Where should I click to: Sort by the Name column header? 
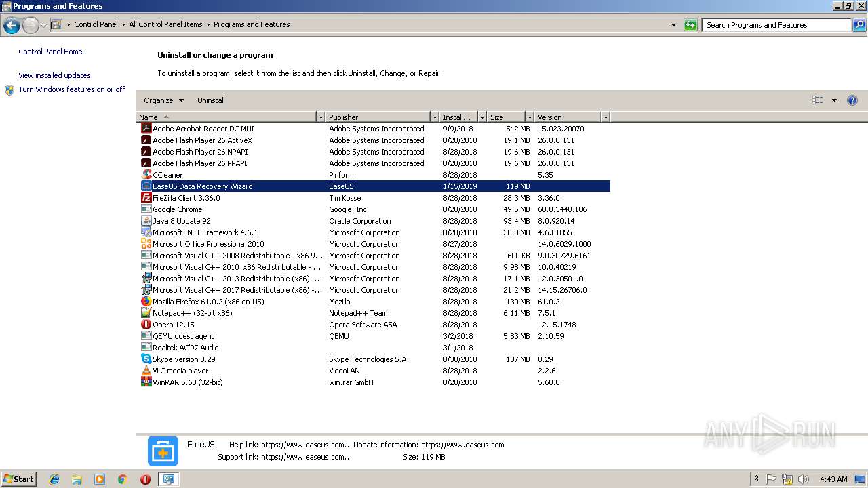pos(226,117)
